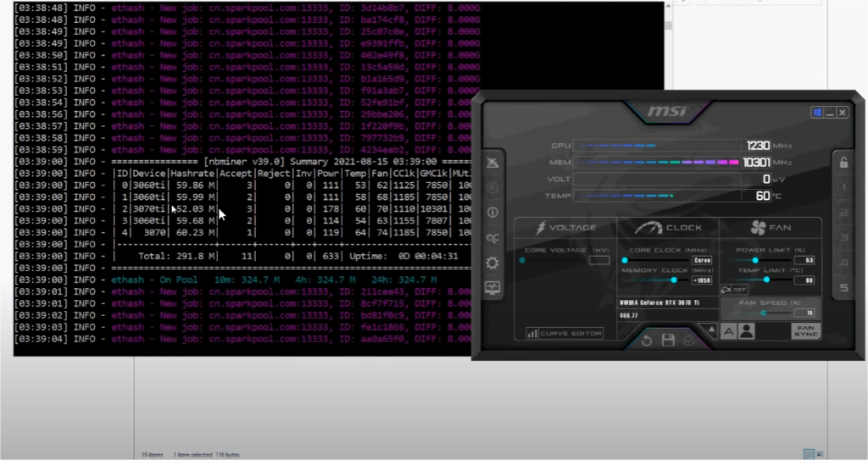
Task: Select profile slot 2 in Afterburner
Action: [x=844, y=213]
